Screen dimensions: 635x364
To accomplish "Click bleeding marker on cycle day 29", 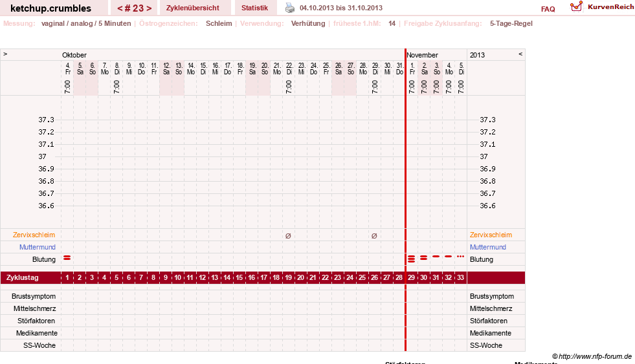I will [412, 259].
